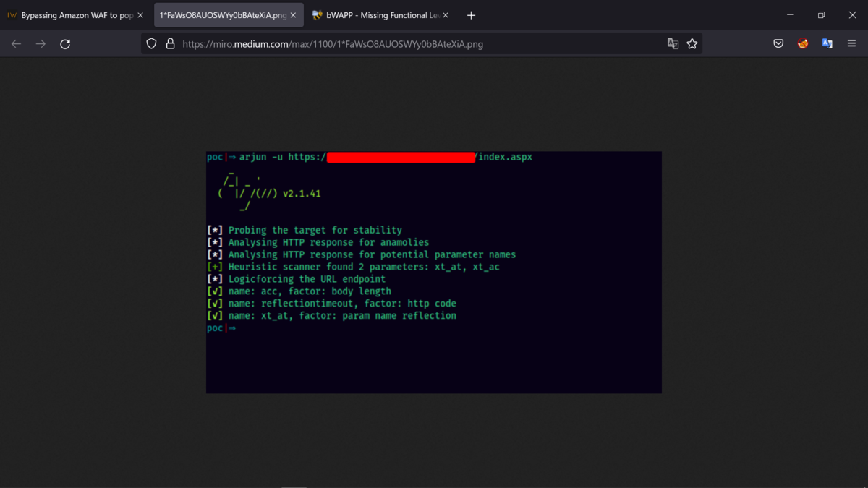868x488 pixels.
Task: Bookmark this page with the star
Action: click(x=692, y=44)
